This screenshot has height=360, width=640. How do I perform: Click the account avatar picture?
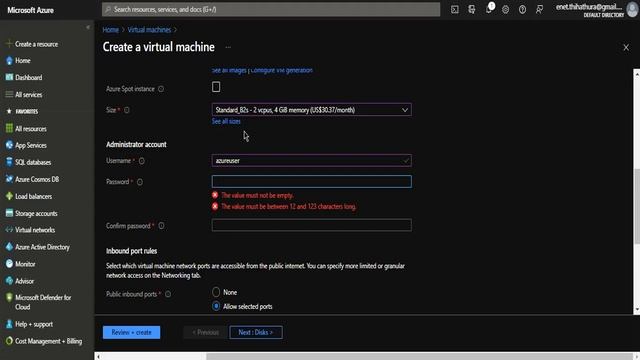pos(632,10)
